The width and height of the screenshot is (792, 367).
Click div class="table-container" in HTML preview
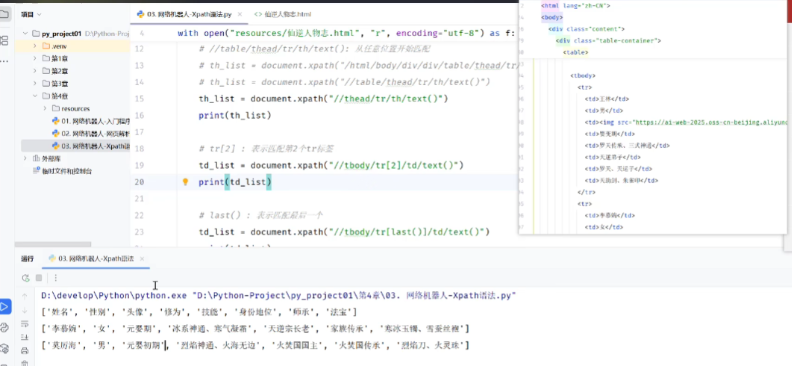tap(608, 40)
